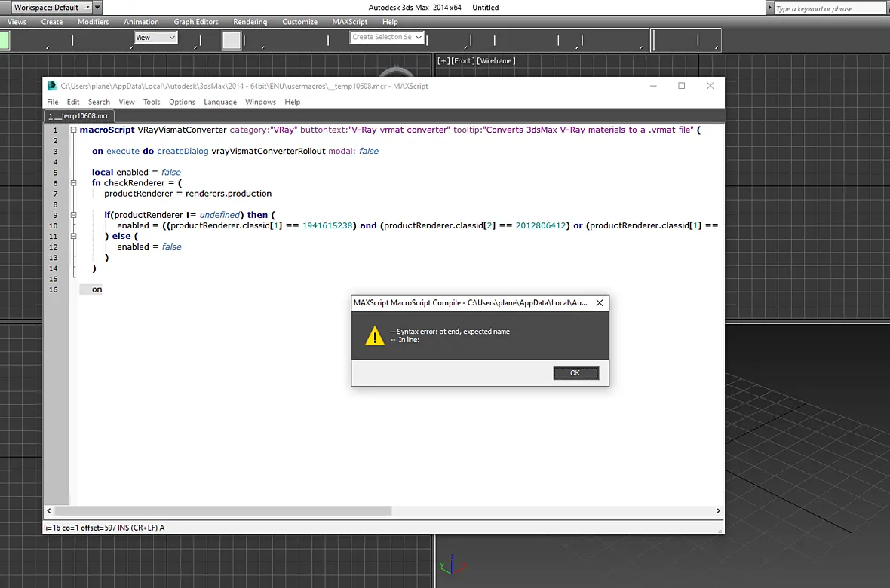
Task: Click the MAXScript editor window icon
Action: [x=52, y=86]
